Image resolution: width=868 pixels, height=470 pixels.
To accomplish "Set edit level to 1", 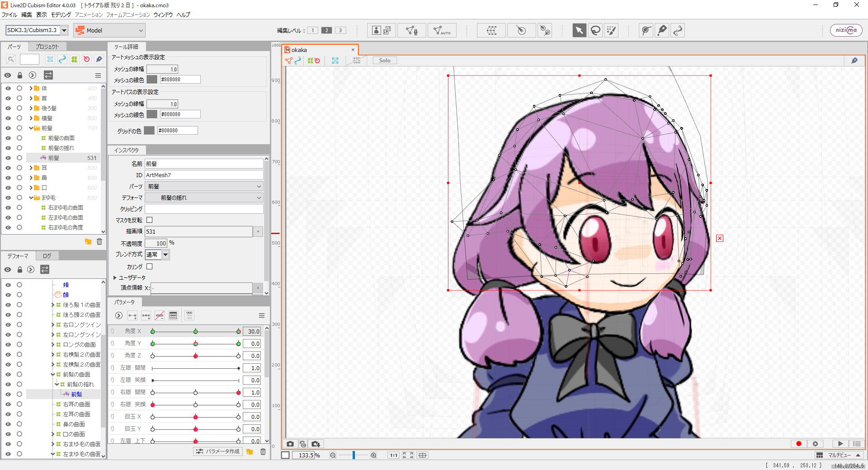I will (312, 30).
